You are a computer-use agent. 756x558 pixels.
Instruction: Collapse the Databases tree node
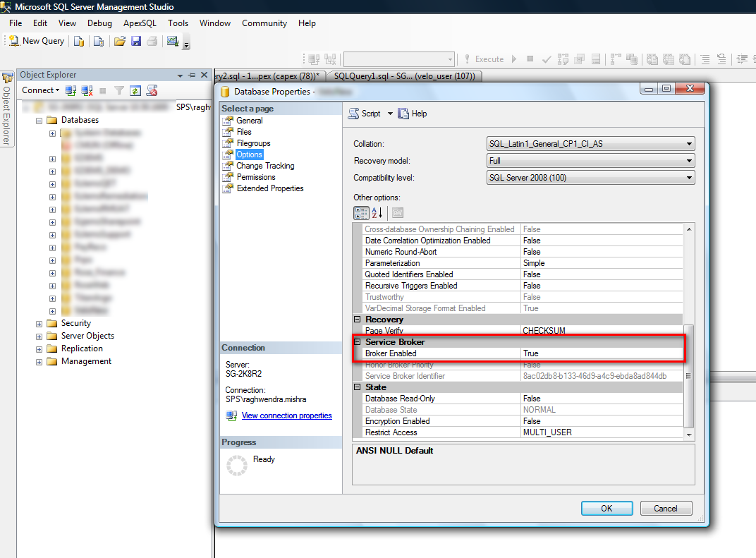(x=39, y=121)
